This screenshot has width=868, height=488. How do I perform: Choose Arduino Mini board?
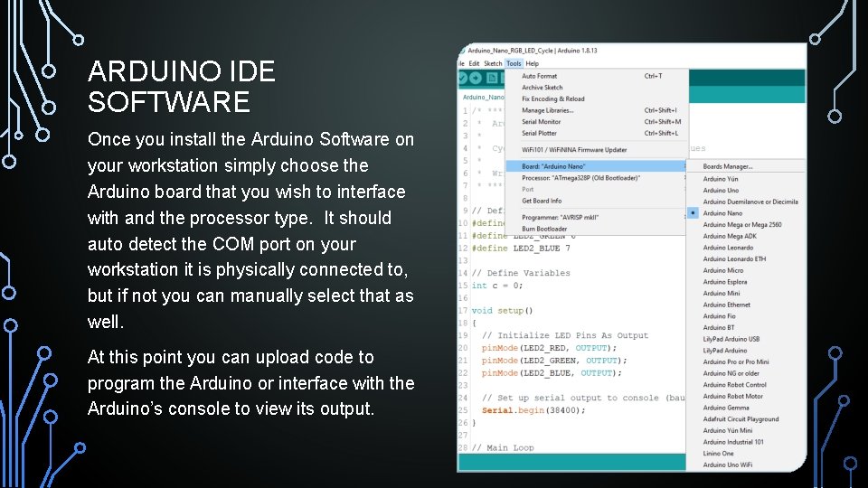pos(746,293)
